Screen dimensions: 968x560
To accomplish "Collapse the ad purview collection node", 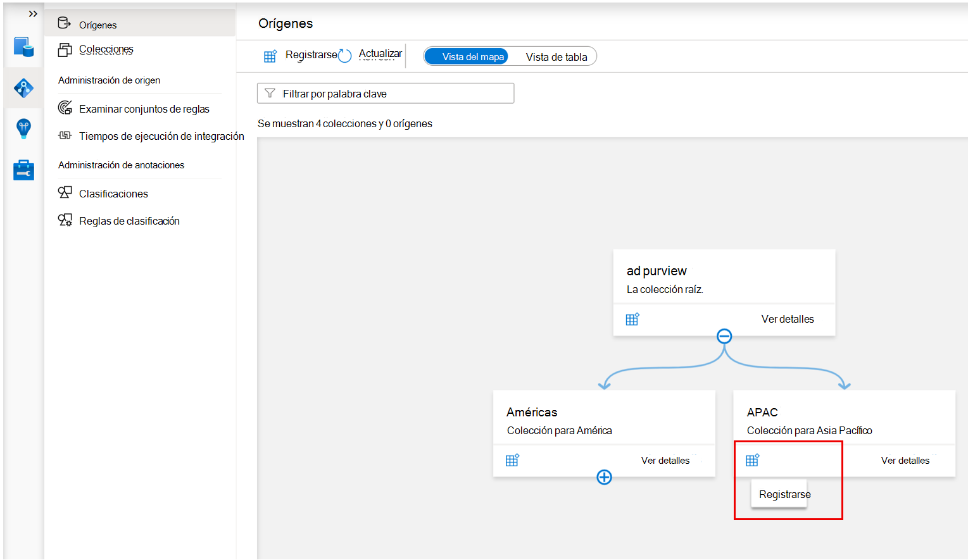I will click(724, 336).
